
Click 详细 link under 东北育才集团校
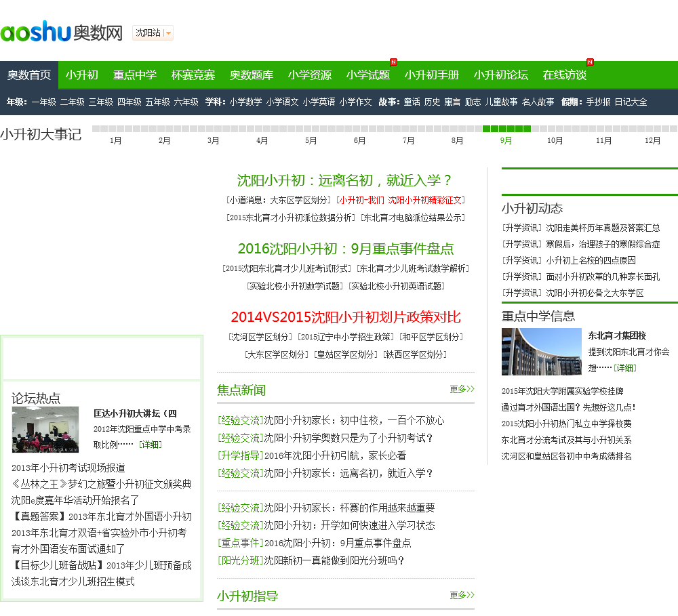tap(624, 367)
